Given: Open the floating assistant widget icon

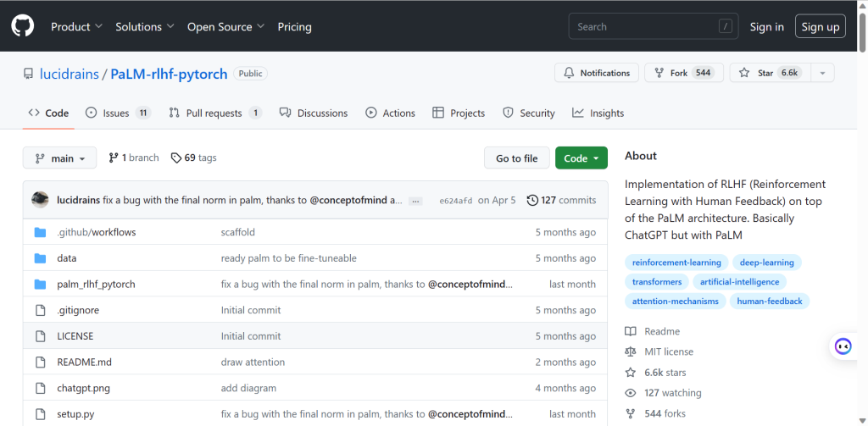Looking at the screenshot, I should [843, 346].
